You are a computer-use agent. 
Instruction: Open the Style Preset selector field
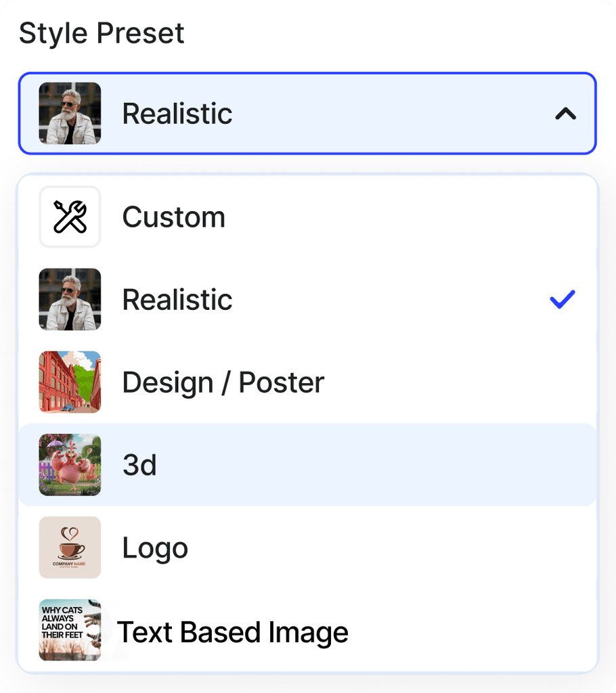coord(308,113)
